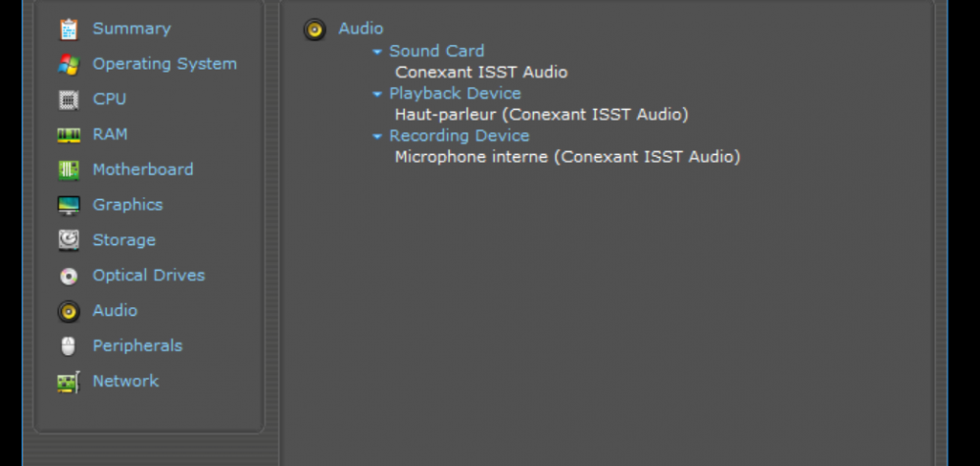The width and height of the screenshot is (980, 466).
Task: Click the Summary clipboard icon
Action: pyautogui.click(x=69, y=29)
